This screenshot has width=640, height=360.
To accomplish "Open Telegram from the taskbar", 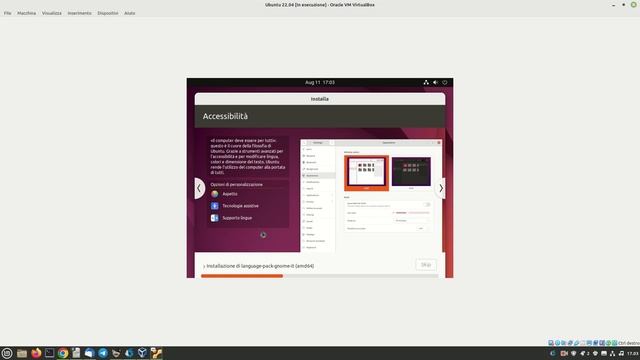I will (103, 353).
